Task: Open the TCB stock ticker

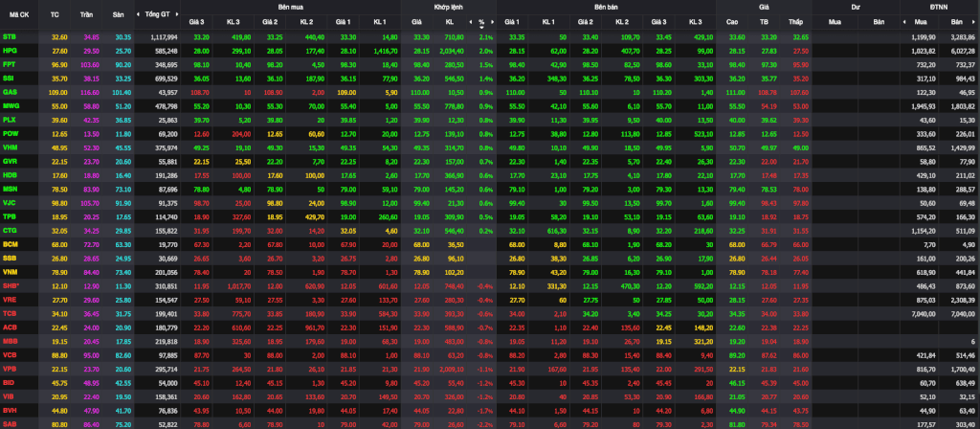Action: [x=10, y=313]
